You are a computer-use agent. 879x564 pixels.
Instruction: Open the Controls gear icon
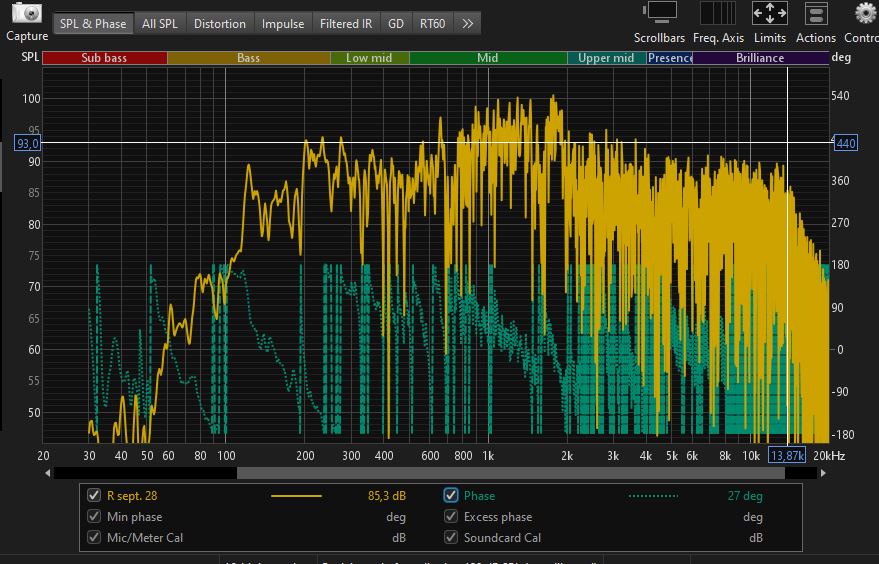pos(865,14)
